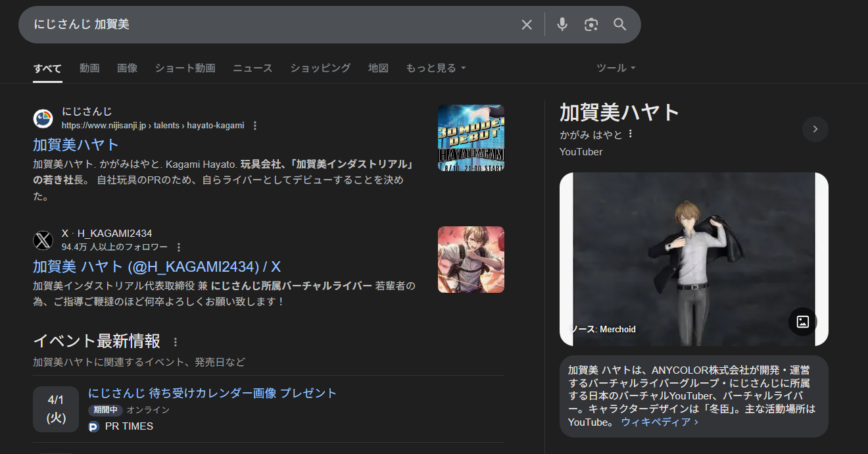Click the にじさんじ site name above the URL
The height and width of the screenshot is (454, 868).
click(87, 112)
